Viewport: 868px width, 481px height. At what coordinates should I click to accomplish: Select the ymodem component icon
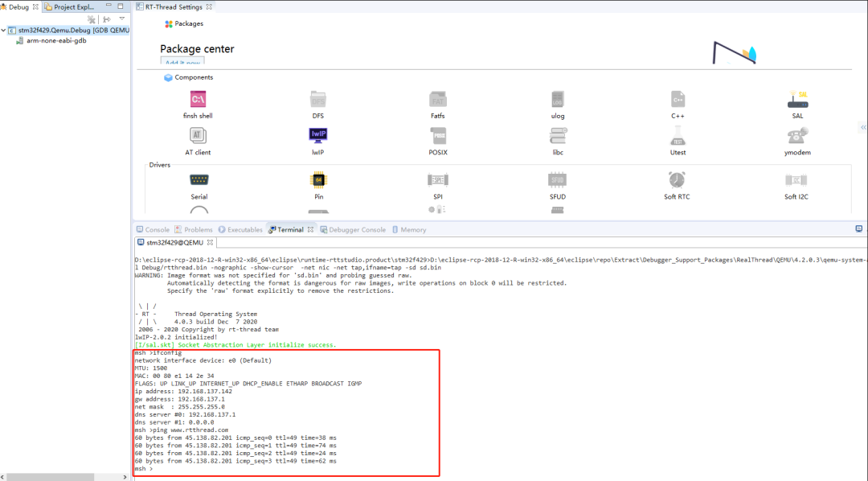tap(798, 136)
